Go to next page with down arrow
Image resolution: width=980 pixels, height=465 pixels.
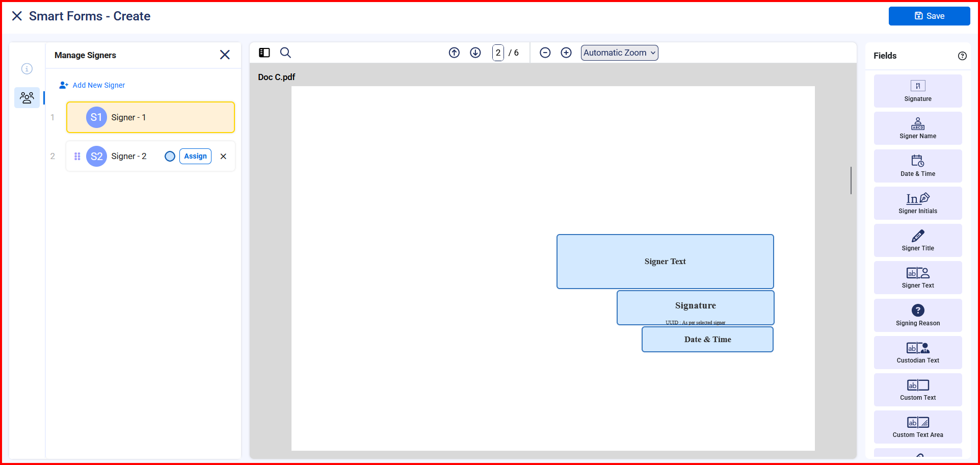click(475, 53)
